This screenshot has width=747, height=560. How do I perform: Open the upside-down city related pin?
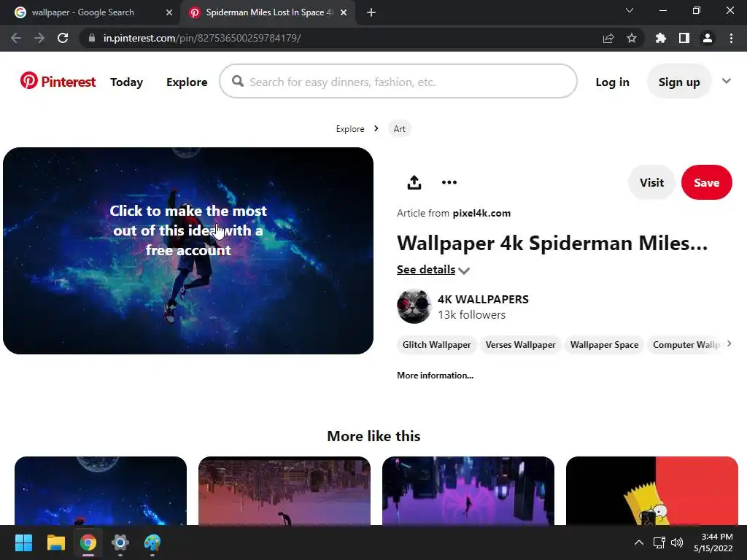pos(285,491)
